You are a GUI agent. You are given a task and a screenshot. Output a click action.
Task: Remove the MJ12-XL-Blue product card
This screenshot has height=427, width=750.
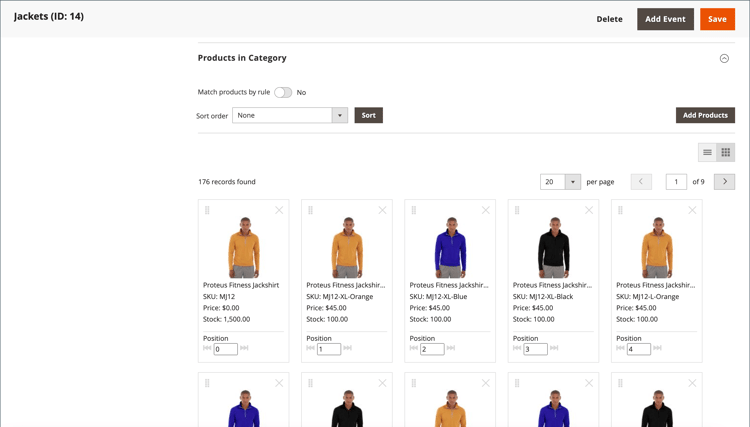coord(486,210)
